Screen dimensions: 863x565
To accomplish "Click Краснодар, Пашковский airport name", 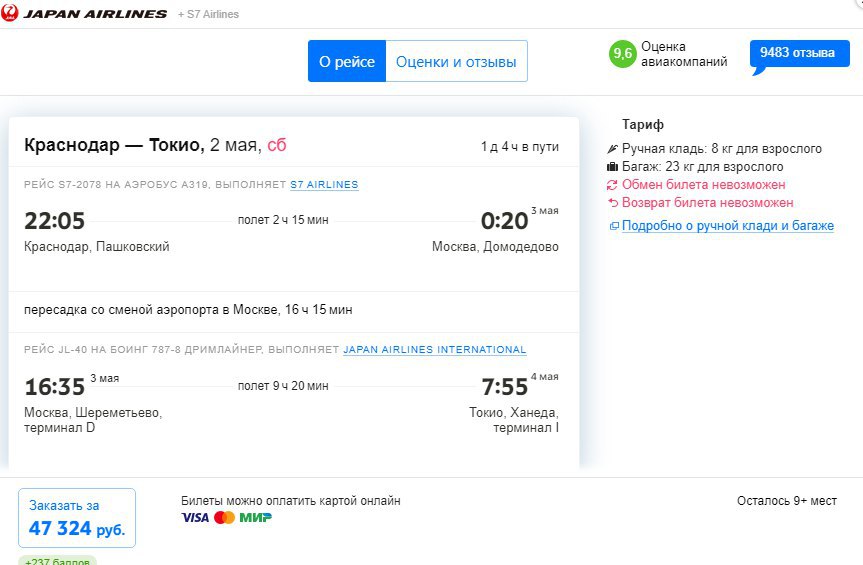I will pyautogui.click(x=97, y=246).
